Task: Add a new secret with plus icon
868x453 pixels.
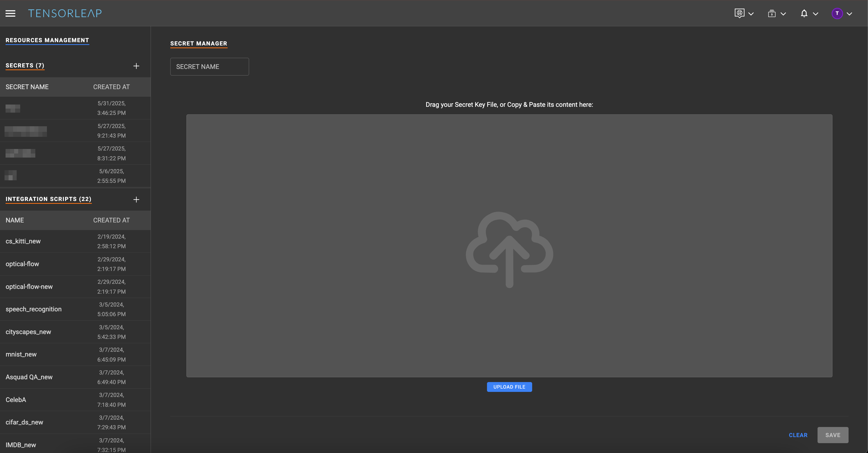Action: pos(136,66)
